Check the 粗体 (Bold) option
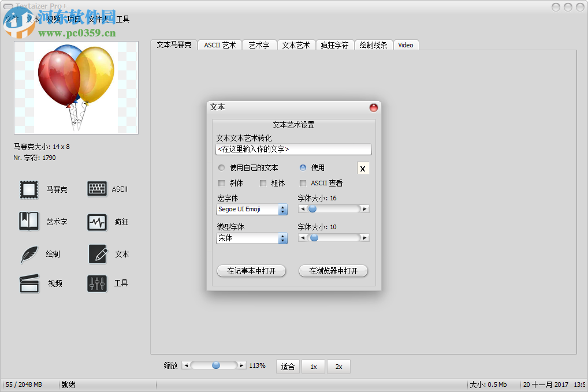The height and width of the screenshot is (392, 588). click(264, 183)
